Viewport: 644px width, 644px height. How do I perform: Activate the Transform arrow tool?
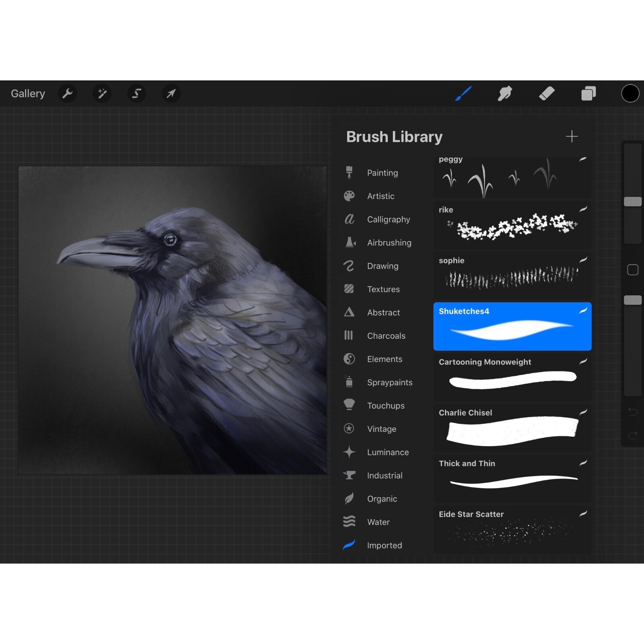[171, 94]
